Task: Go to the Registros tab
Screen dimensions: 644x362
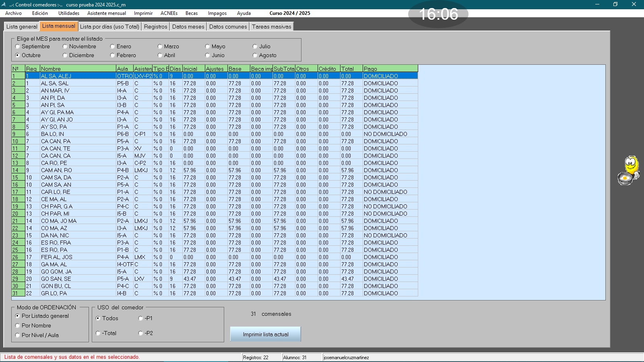Action: click(x=156, y=27)
